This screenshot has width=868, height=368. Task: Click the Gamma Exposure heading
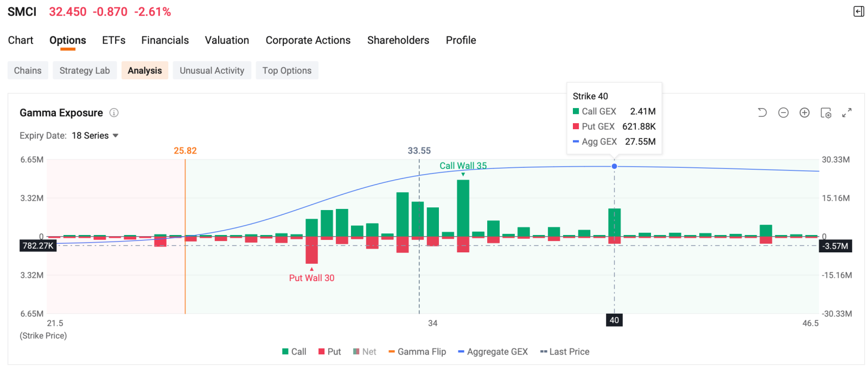coord(61,113)
